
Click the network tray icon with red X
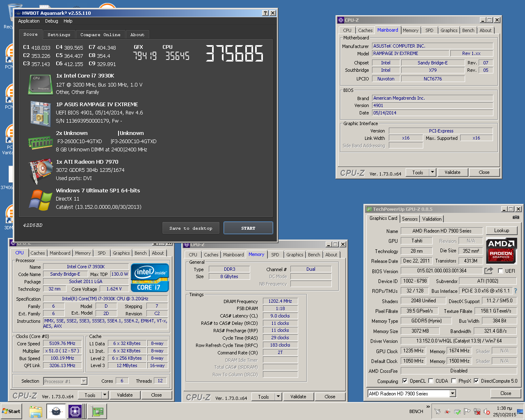pyautogui.click(x=477, y=412)
